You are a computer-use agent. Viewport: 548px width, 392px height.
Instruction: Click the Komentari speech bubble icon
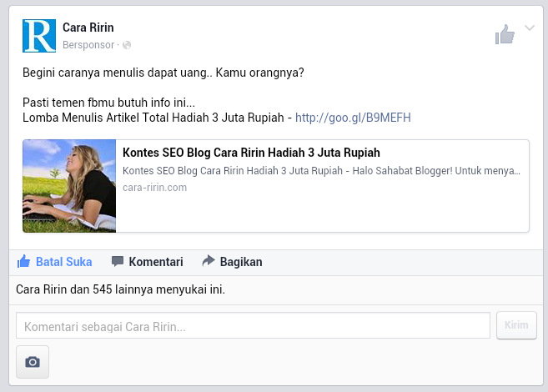click(x=118, y=261)
